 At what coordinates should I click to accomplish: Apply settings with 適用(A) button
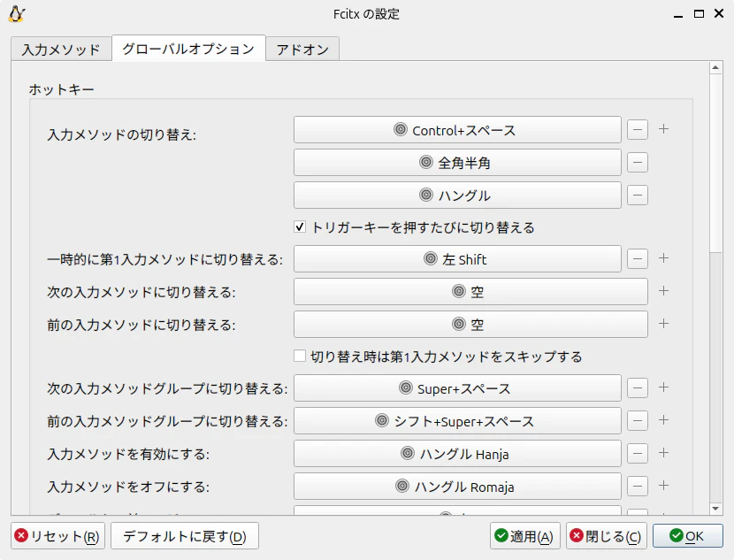[x=524, y=535]
